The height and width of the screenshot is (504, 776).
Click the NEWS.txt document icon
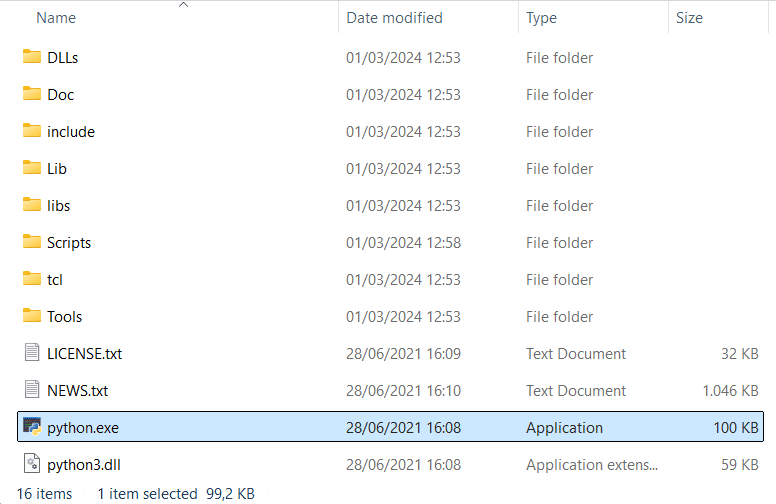point(32,390)
